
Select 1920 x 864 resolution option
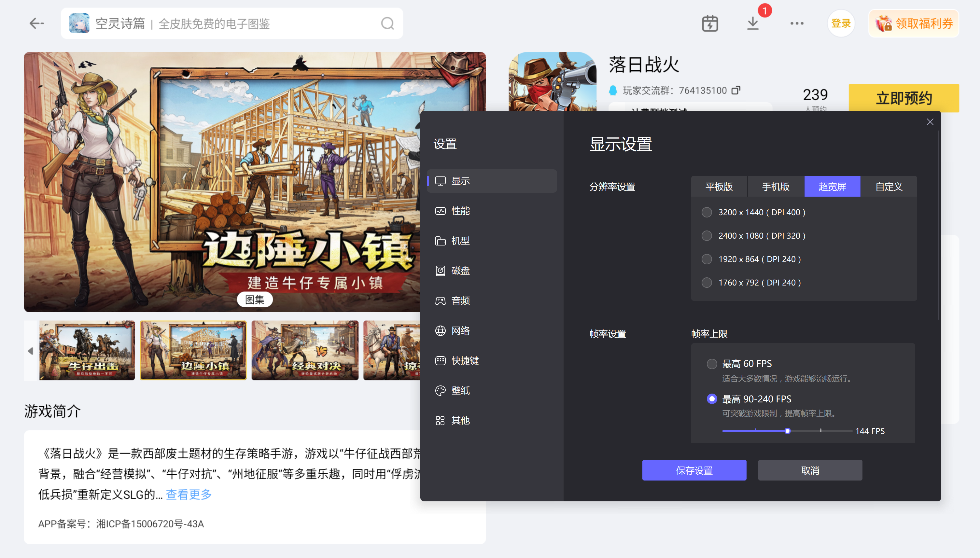click(x=707, y=259)
